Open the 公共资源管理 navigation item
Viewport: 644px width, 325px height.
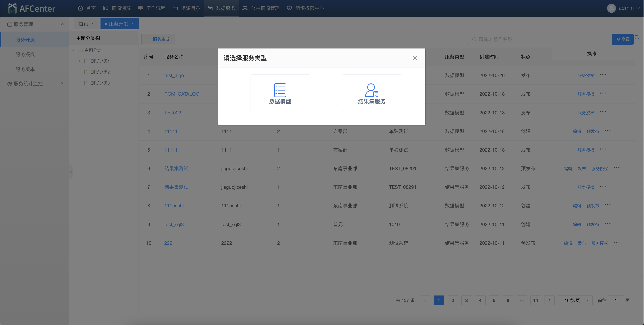pos(261,8)
